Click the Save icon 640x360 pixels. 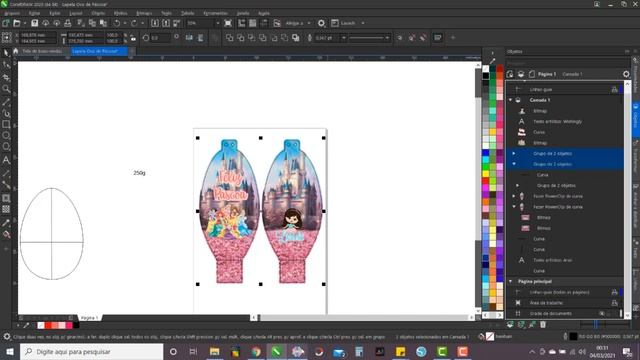pyautogui.click(x=35, y=23)
